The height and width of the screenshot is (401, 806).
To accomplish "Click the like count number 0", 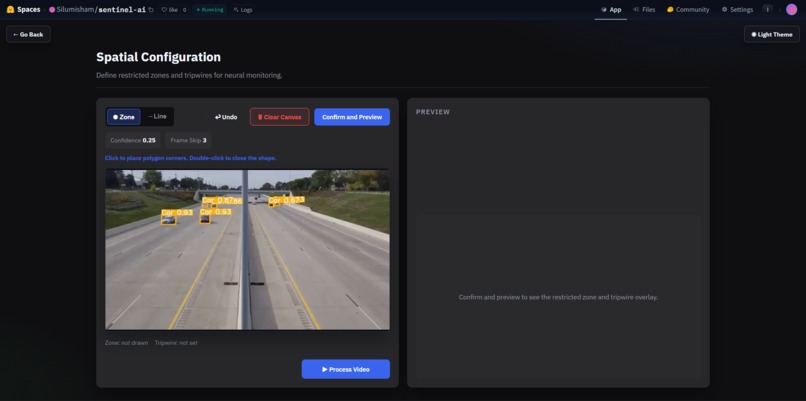I will click(185, 10).
